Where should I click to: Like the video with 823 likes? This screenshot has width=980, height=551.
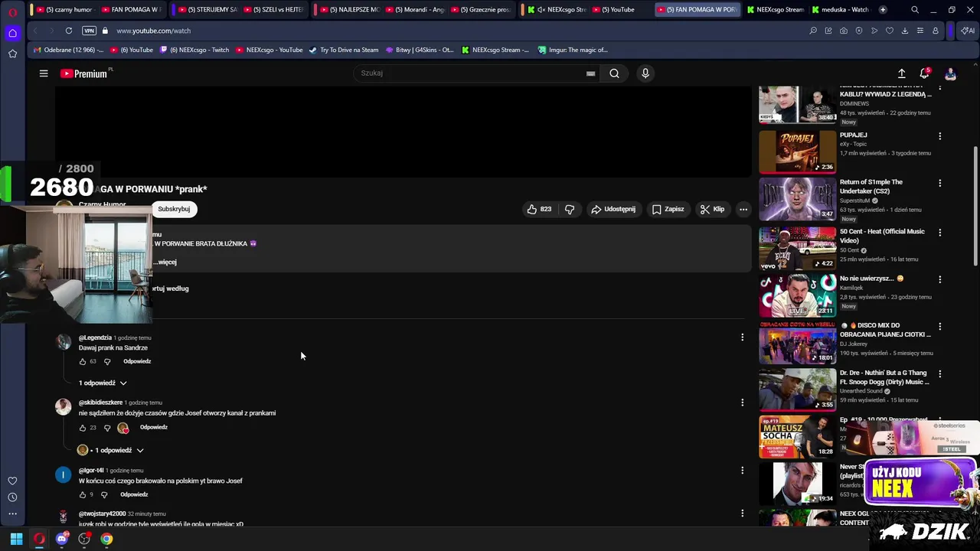pos(539,209)
